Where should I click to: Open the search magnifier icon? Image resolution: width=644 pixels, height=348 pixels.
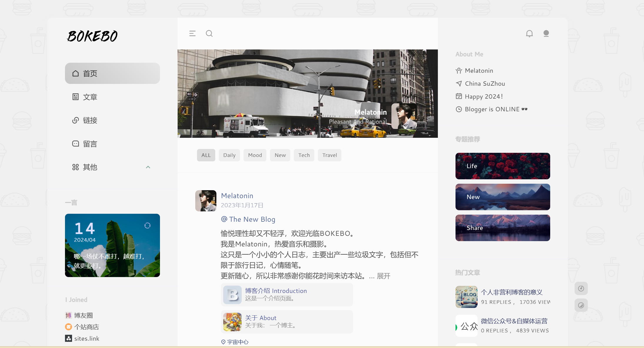tap(209, 34)
